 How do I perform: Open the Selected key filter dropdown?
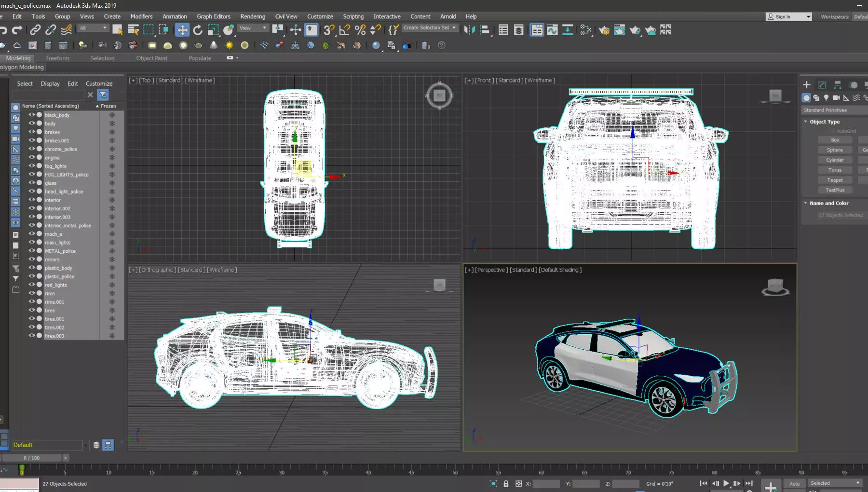point(835,483)
